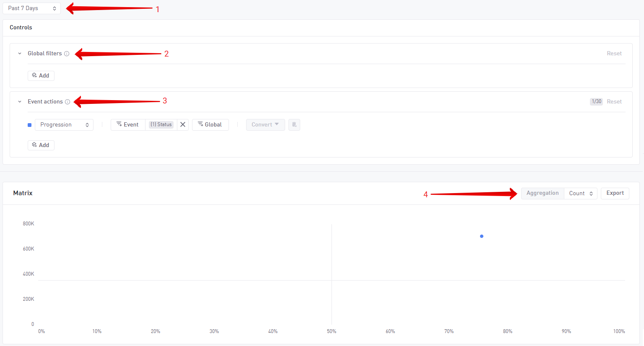Reset the Event actions
This screenshot has width=644, height=346.
coord(614,102)
